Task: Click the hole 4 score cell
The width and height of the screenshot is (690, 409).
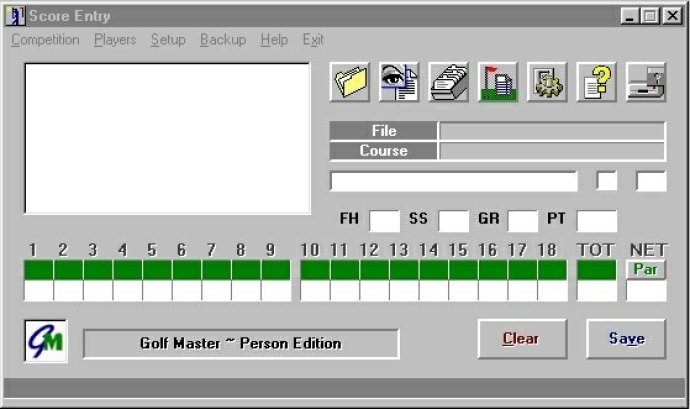Action: 128,291
